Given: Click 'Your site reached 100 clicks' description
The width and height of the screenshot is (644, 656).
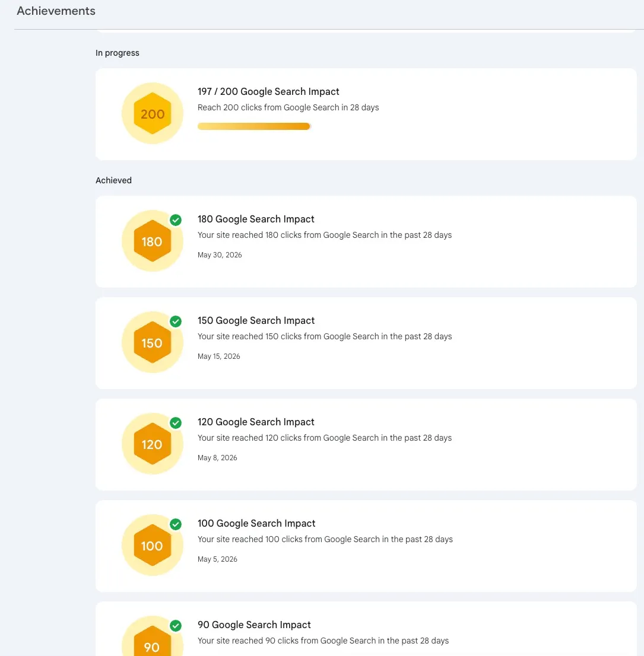Looking at the screenshot, I should pos(325,539).
